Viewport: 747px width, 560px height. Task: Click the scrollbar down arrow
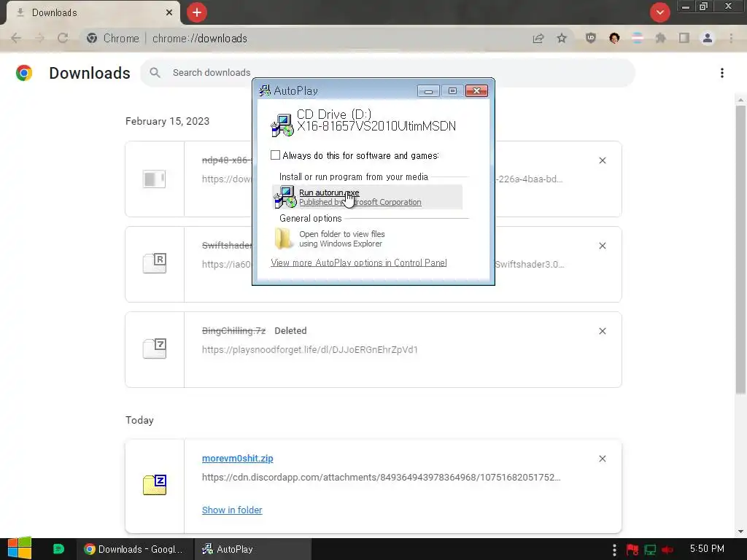[740, 532]
